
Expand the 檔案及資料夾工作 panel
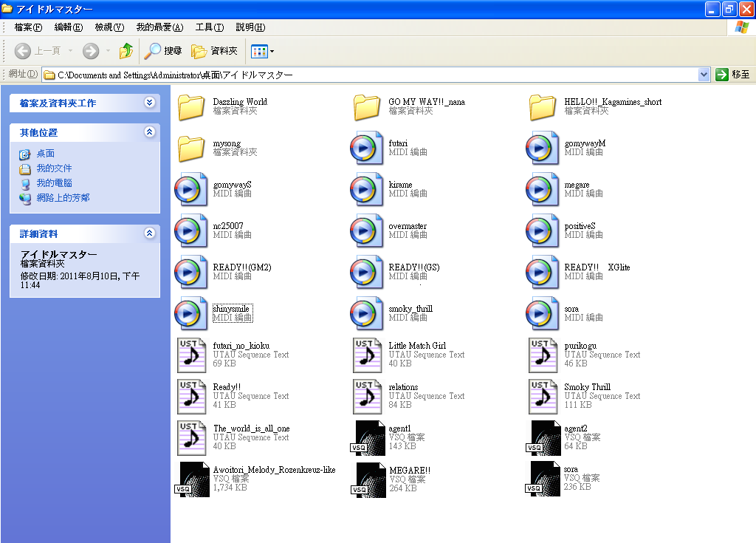pos(149,103)
